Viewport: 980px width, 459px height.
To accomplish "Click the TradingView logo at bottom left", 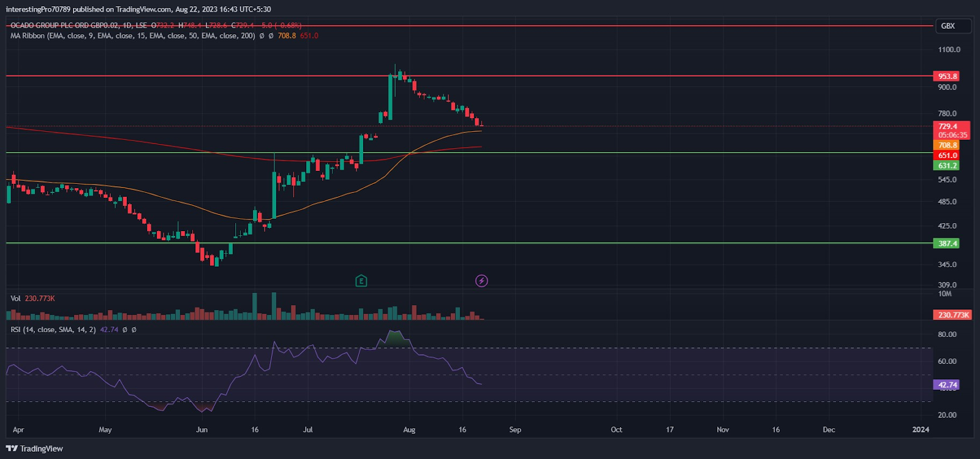I will pos(34,449).
